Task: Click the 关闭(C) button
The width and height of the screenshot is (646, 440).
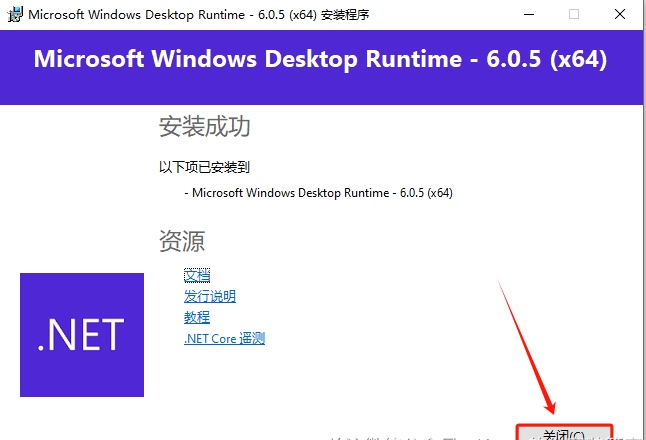Action: (x=564, y=433)
